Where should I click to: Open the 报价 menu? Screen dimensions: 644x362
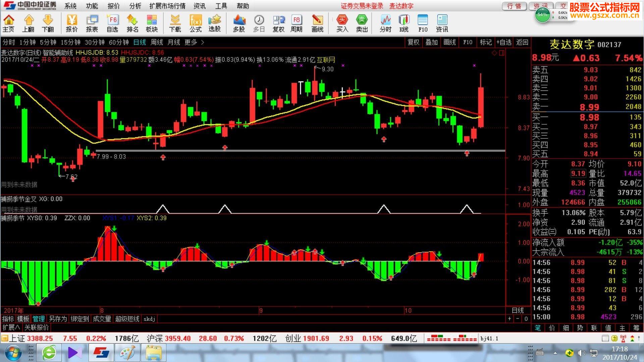point(113,6)
